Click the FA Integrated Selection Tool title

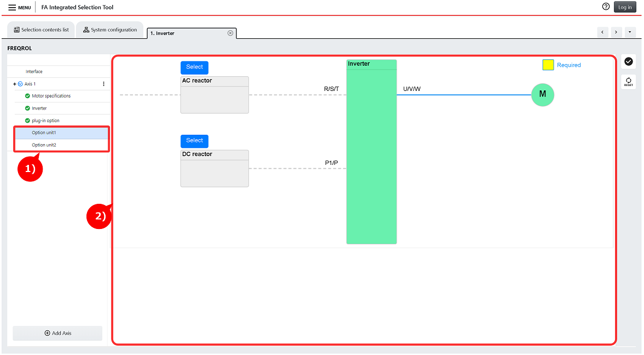point(77,8)
